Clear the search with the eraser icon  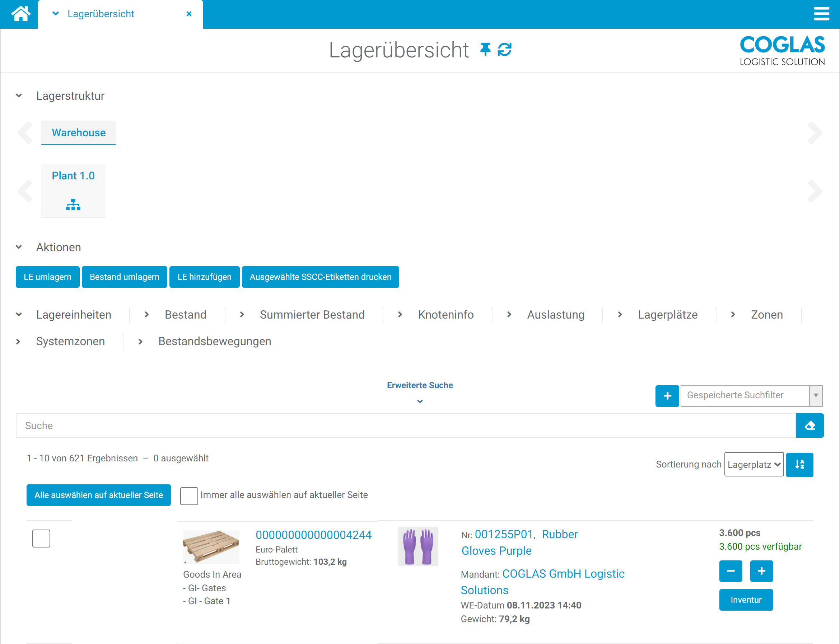810,426
